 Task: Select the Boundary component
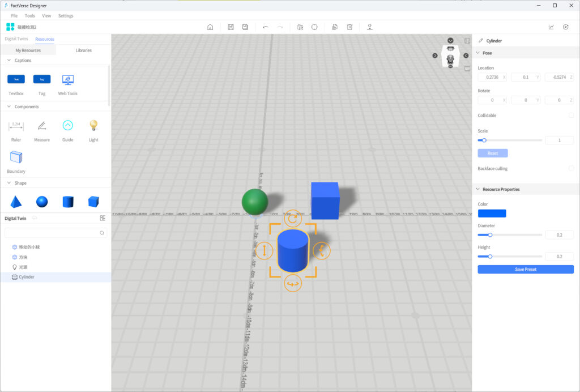click(16, 157)
